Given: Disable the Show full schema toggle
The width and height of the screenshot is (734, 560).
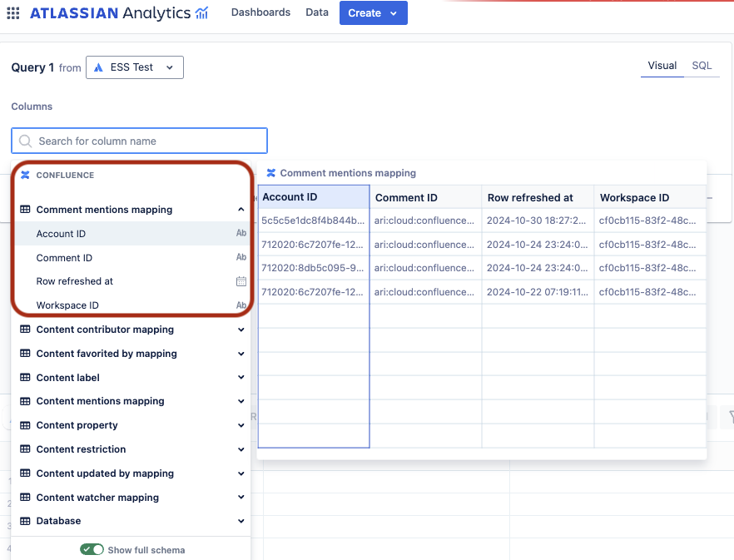Looking at the screenshot, I should [92, 549].
